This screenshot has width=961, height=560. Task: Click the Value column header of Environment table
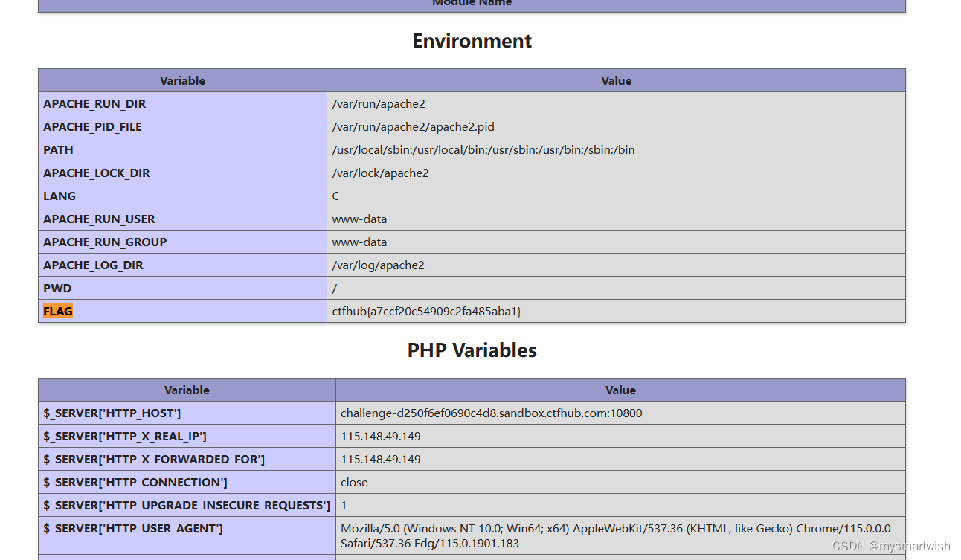(616, 80)
